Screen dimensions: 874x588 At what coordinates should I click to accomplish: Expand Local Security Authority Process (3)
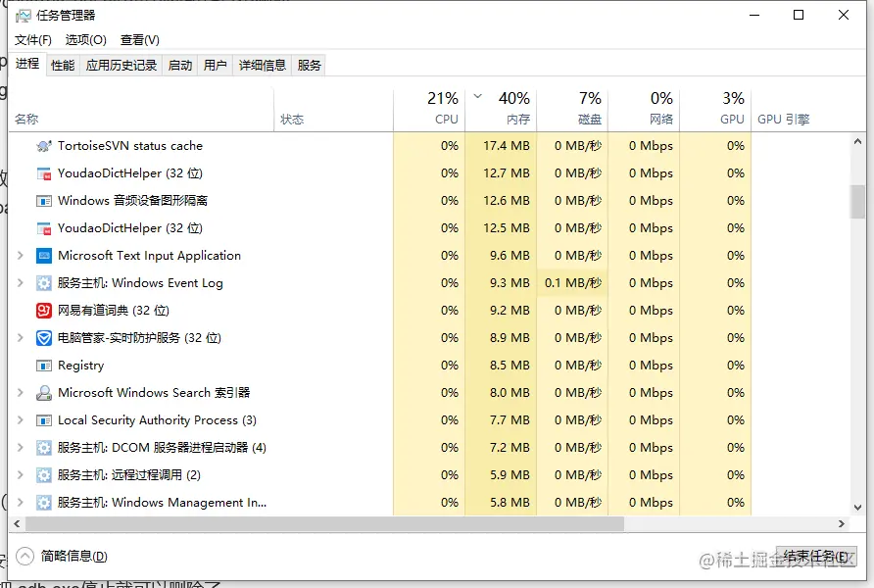pos(21,419)
